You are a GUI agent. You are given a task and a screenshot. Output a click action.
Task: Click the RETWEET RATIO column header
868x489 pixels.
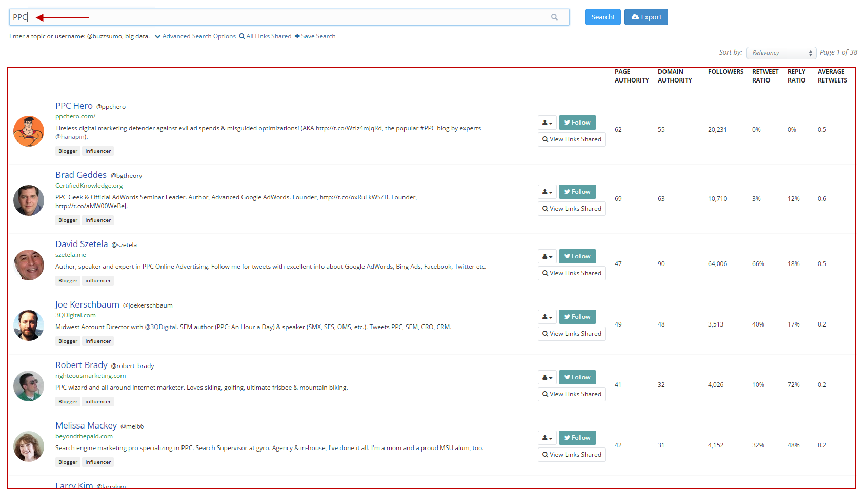click(x=765, y=76)
